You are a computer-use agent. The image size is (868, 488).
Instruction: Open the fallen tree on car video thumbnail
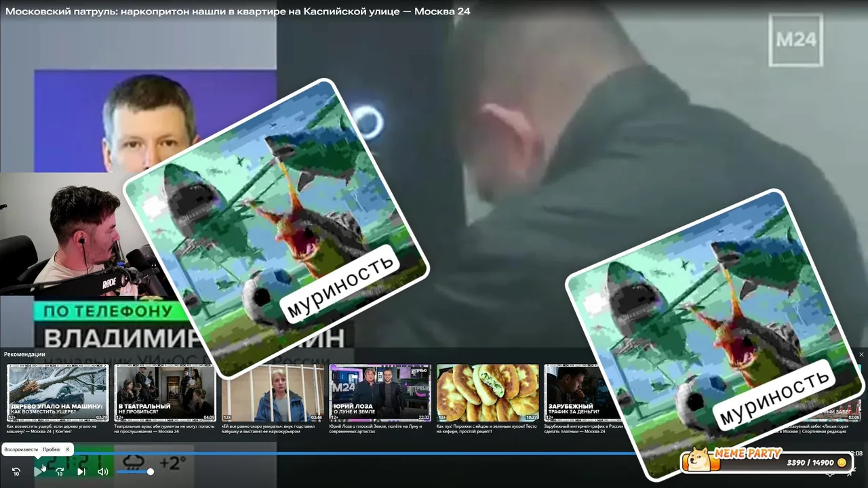pos(58,393)
